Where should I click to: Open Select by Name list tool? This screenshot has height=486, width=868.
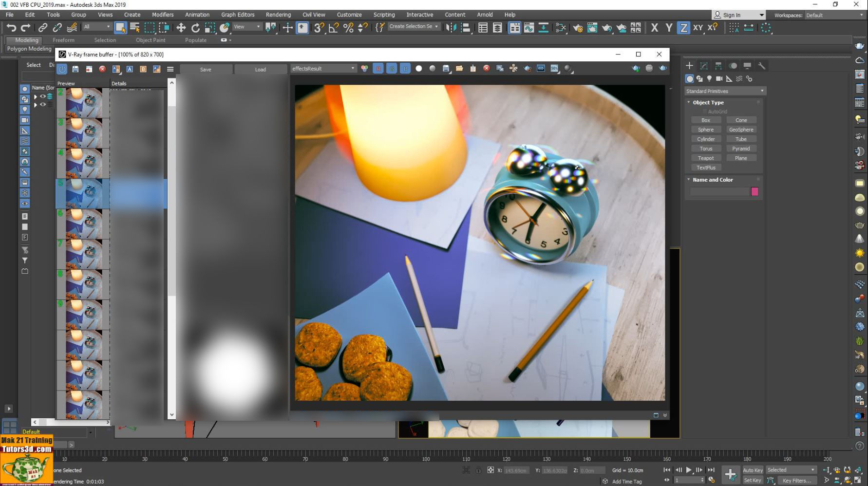coord(135,28)
